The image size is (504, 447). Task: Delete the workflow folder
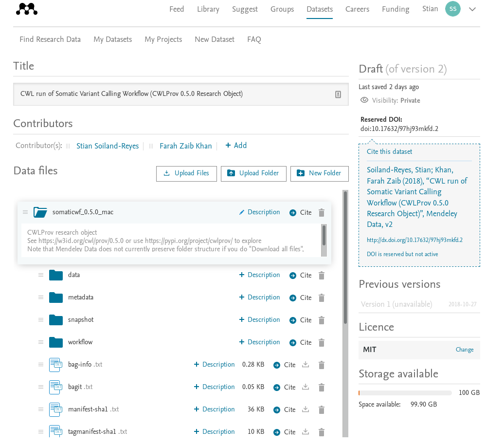tap(322, 342)
